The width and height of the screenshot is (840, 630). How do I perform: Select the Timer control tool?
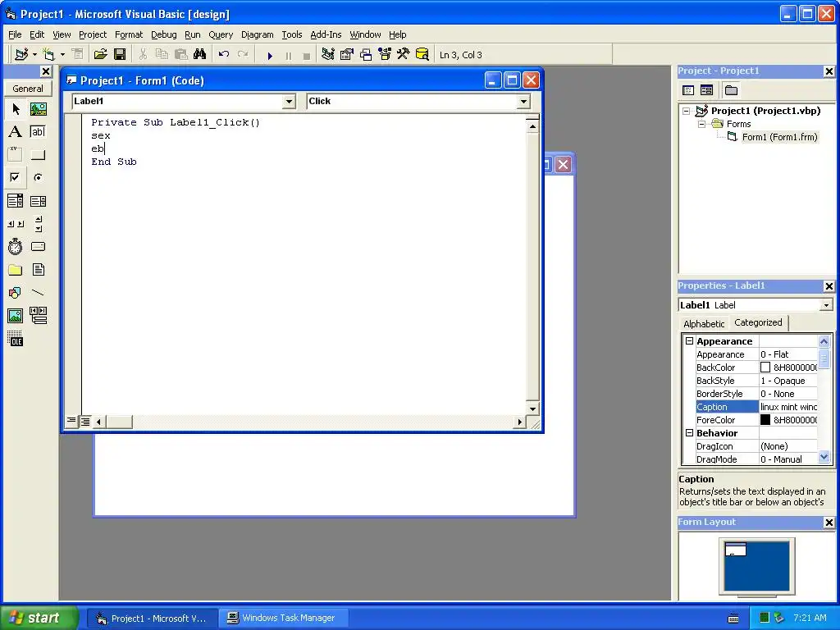[16, 246]
